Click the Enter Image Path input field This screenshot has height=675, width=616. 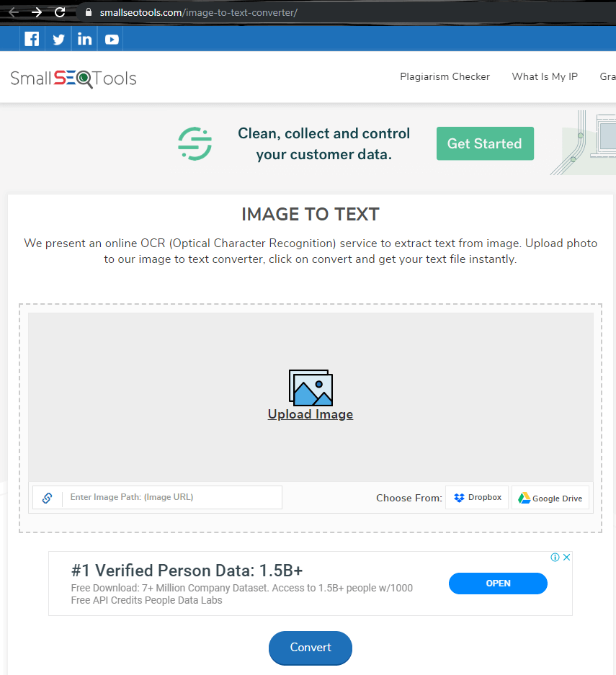click(x=173, y=497)
